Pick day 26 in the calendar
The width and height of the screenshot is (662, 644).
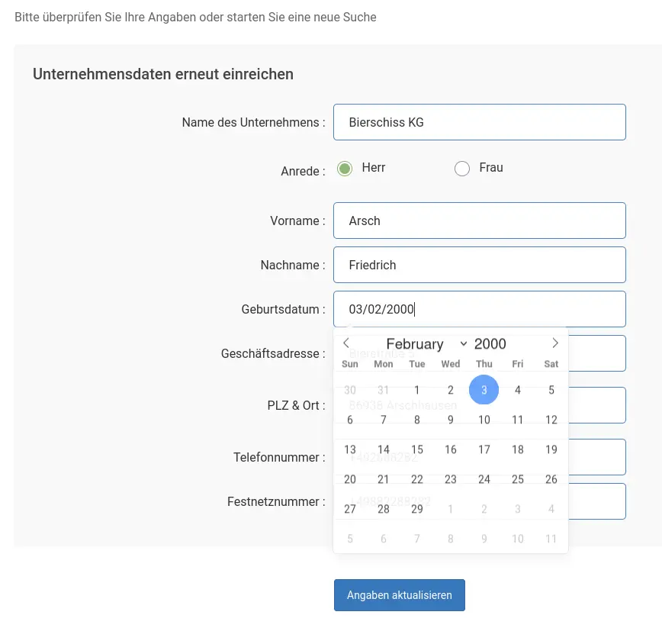[x=551, y=479]
